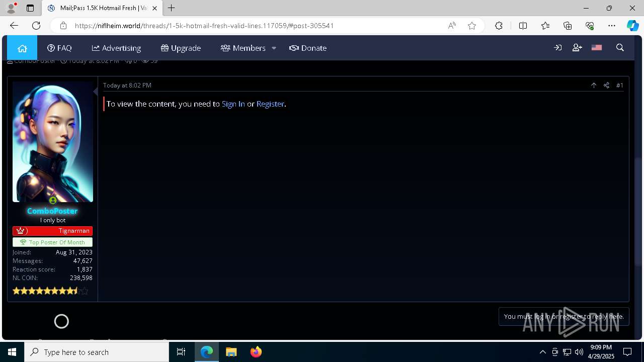Viewport: 644px width, 362px height.
Task: Click the must log in or register notice
Action: [564, 316]
